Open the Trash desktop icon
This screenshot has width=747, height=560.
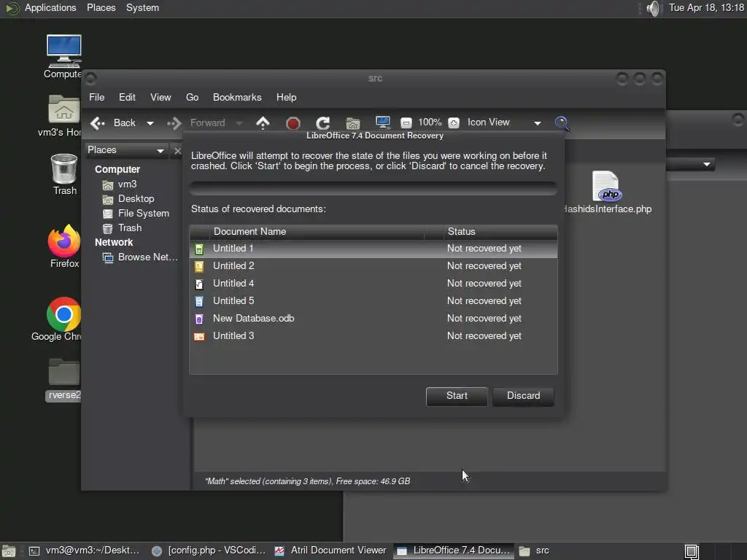click(x=64, y=168)
